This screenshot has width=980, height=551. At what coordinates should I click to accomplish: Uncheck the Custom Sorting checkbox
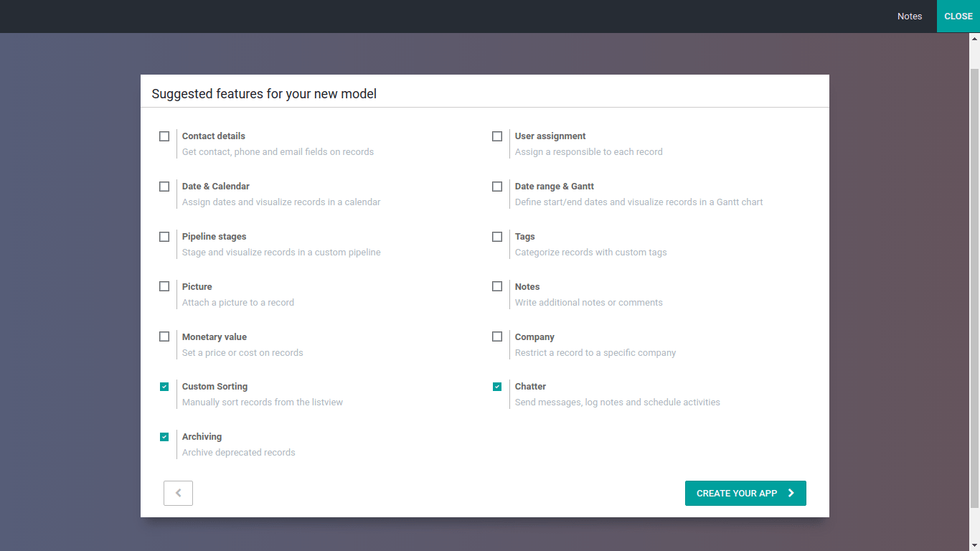click(x=164, y=387)
